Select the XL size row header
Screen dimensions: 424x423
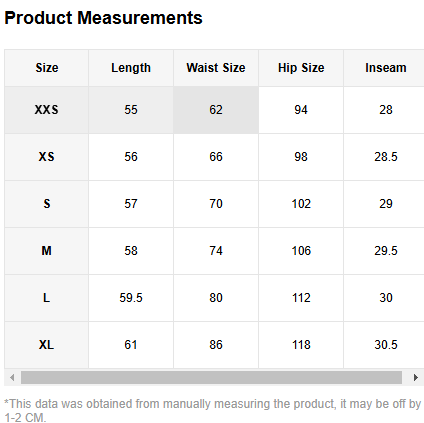pos(47,345)
